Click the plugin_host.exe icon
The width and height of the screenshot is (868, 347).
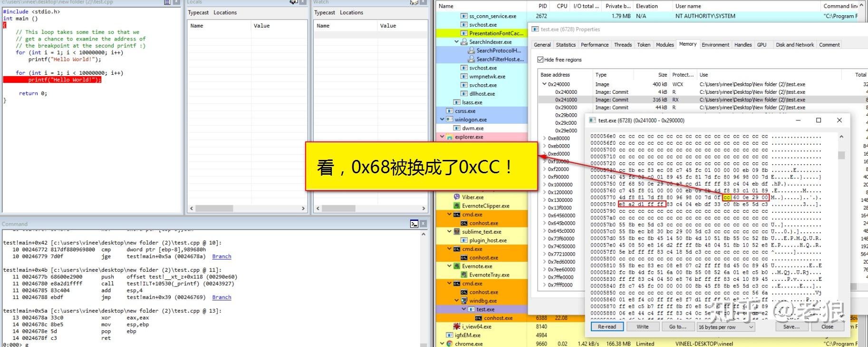(x=464, y=240)
